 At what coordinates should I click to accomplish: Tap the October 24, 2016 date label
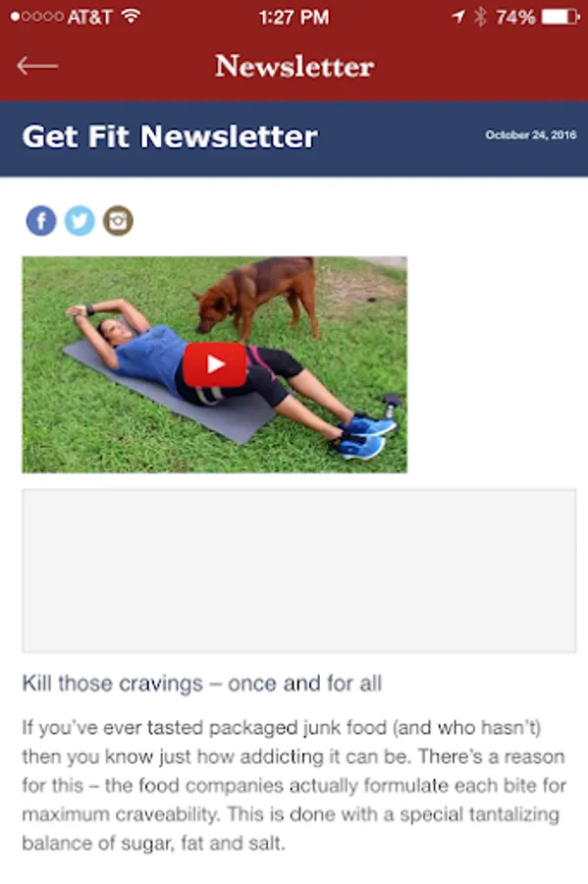530,135
